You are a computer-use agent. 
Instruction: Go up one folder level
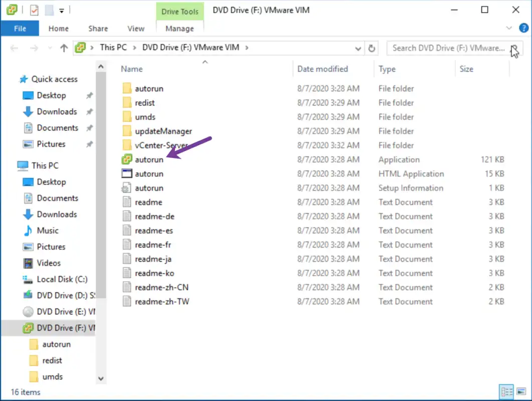64,48
